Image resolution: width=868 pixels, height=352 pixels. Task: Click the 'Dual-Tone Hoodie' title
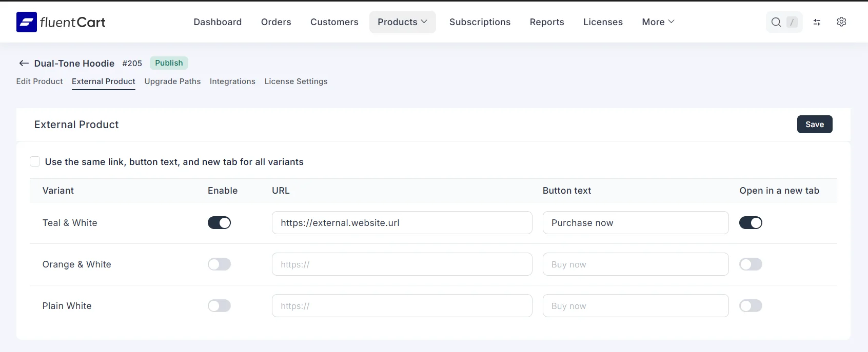[74, 64]
